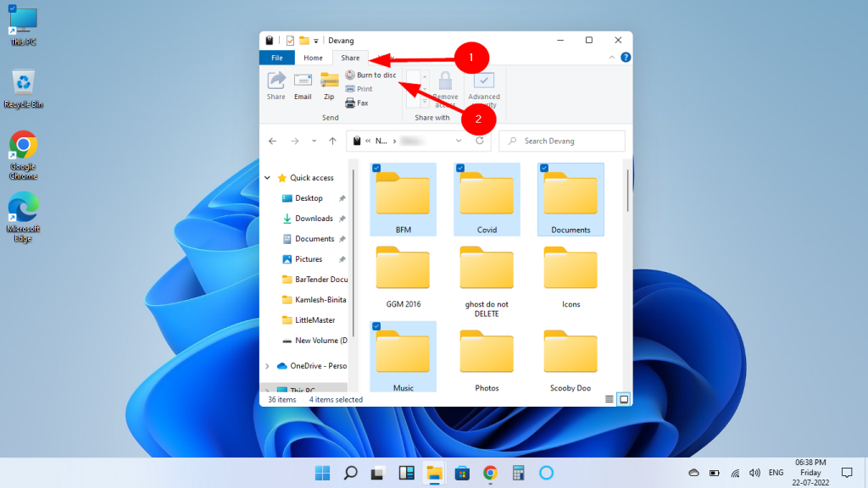
Task: Select the Music folder checkbox
Action: 376,325
